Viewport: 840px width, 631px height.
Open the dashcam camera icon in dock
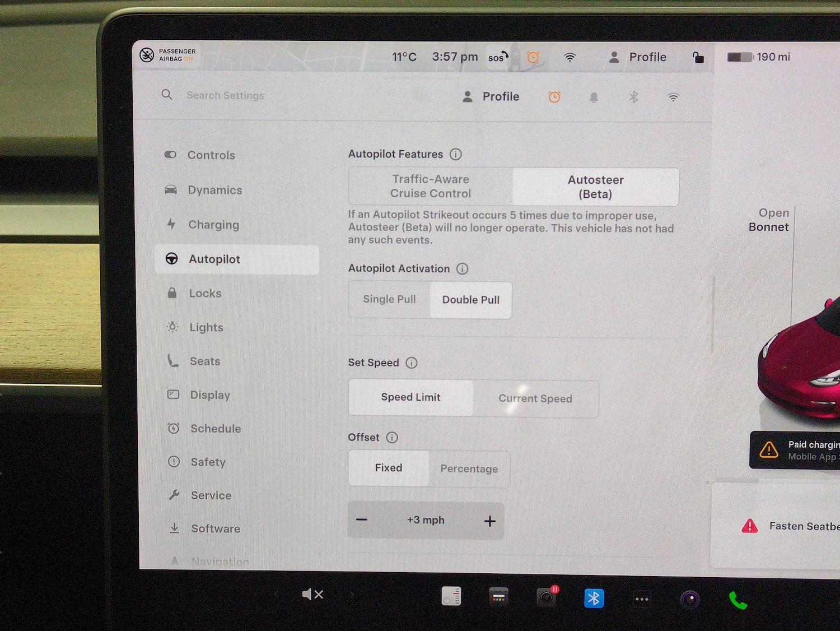546,598
